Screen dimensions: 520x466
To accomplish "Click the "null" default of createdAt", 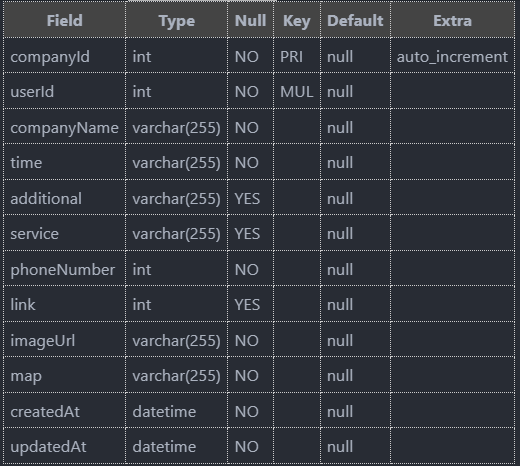I will 340,412.
